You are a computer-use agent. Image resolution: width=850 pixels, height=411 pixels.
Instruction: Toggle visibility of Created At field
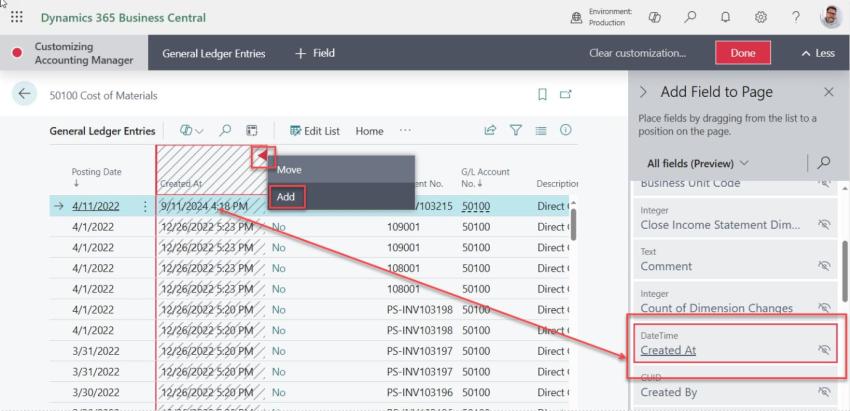click(x=824, y=350)
